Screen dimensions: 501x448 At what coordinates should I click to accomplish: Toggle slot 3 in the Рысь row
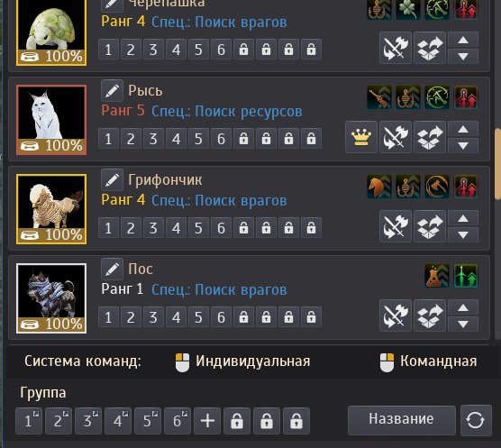pyautogui.click(x=153, y=139)
